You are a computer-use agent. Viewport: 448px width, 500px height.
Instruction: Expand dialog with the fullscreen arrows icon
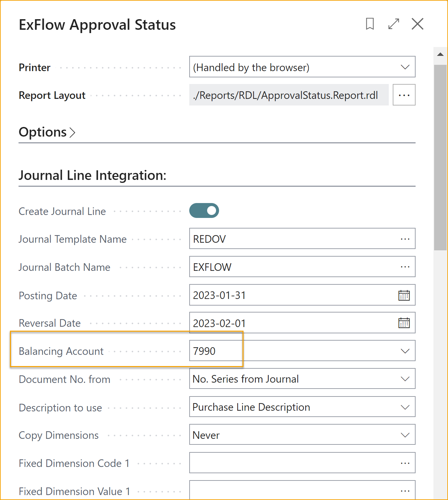(393, 24)
